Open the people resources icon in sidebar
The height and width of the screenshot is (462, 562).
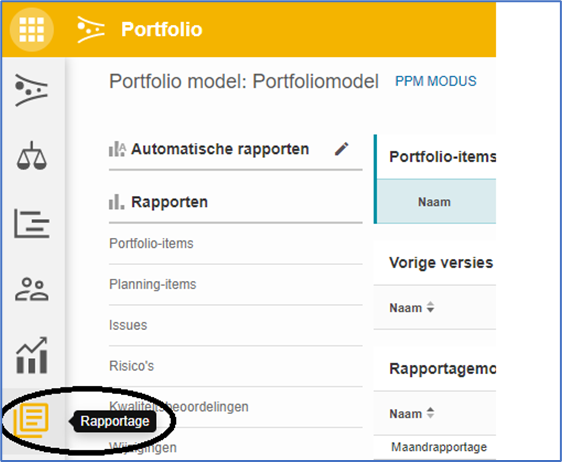coord(32,289)
